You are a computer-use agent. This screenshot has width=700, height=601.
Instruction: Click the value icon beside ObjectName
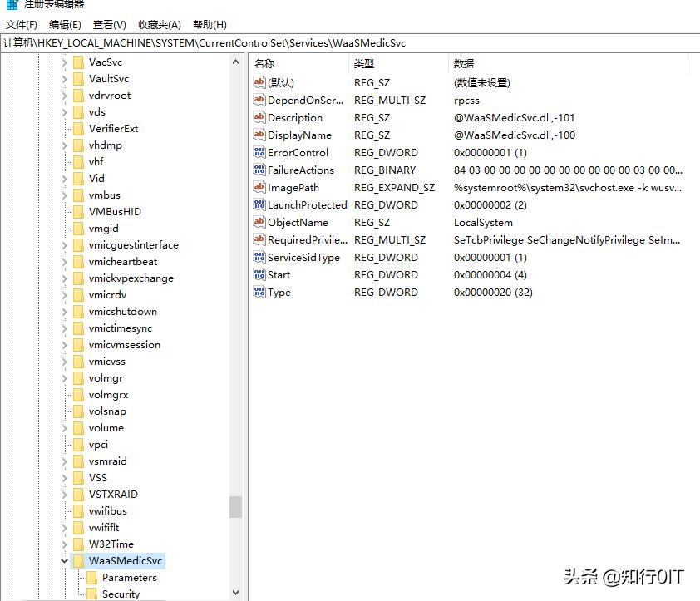point(259,222)
